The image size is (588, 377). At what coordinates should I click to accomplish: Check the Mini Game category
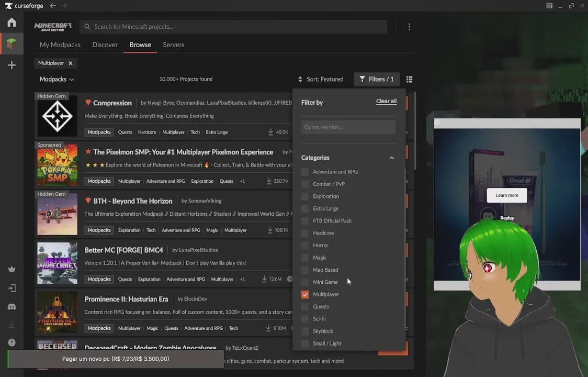point(305,282)
